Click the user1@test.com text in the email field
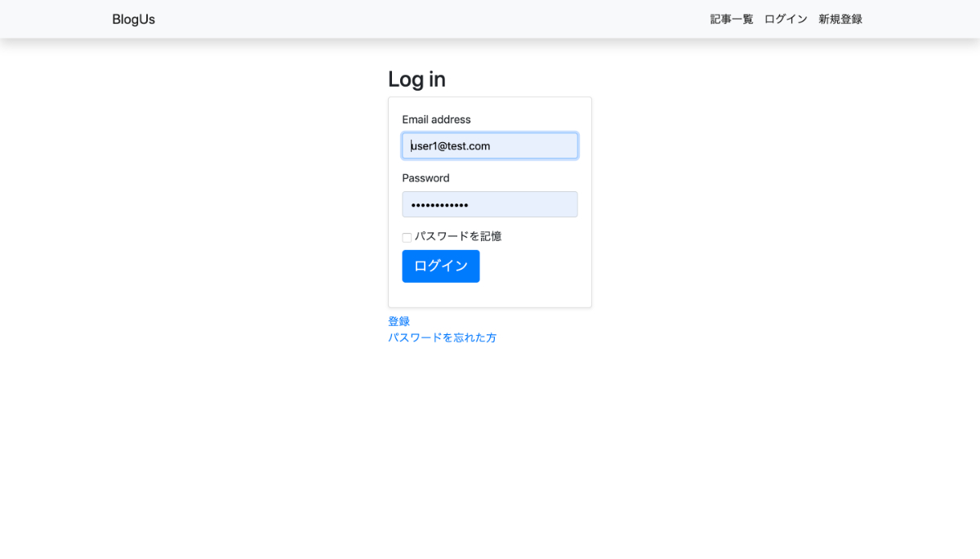980x559 pixels. (451, 146)
